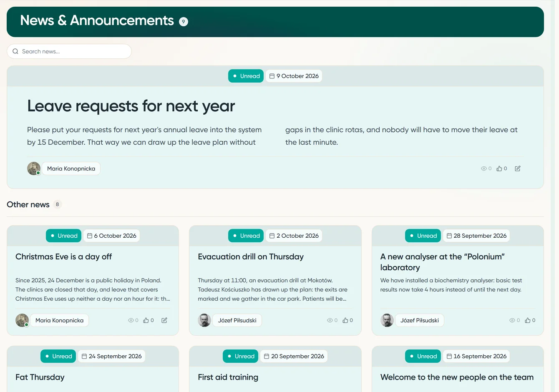Edit the Christmas Eve is a day off post
The image size is (559, 392).
pos(164,320)
